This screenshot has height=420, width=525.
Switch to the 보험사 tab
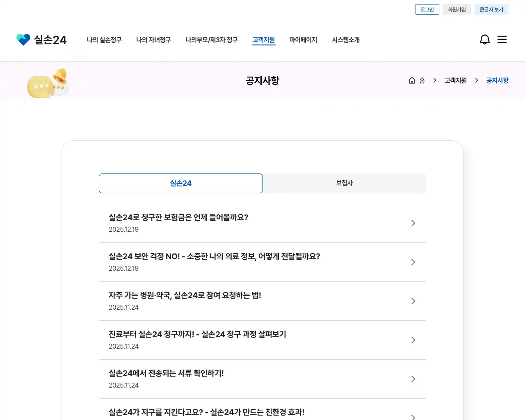tap(344, 183)
